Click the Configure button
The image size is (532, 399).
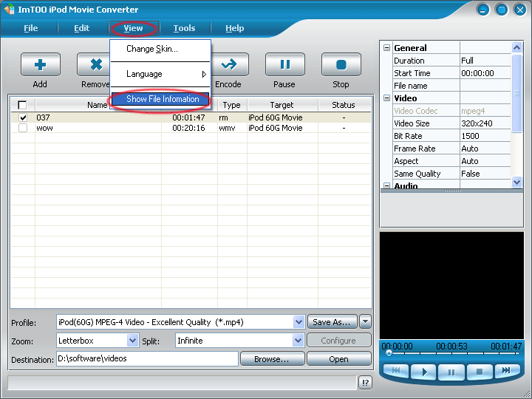point(339,341)
